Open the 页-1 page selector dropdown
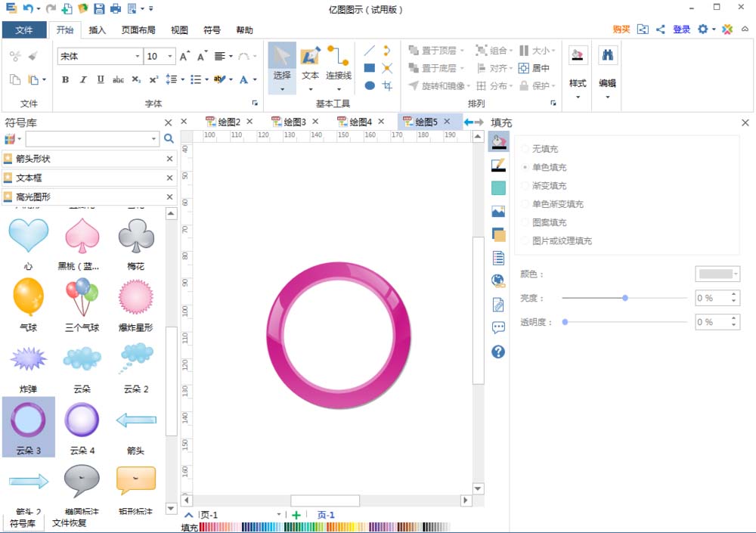Viewport: 756px width, 533px height. (x=279, y=515)
